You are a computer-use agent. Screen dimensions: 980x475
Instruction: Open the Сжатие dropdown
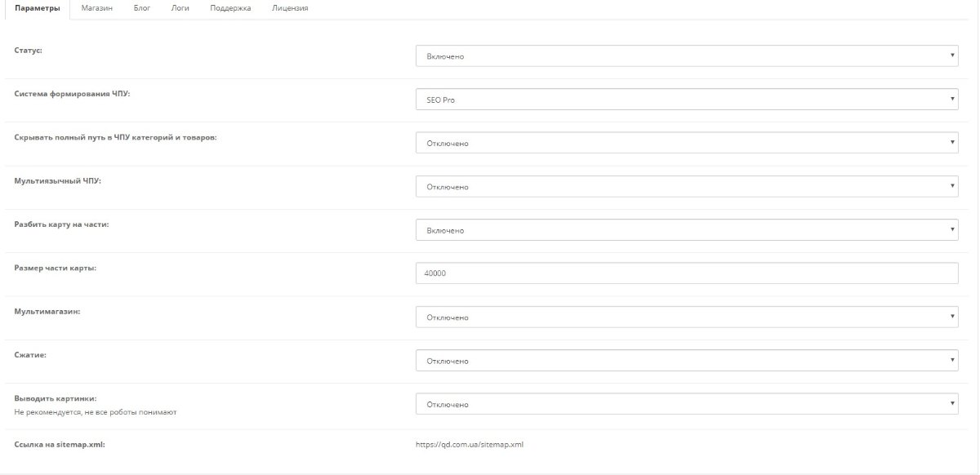(x=687, y=361)
